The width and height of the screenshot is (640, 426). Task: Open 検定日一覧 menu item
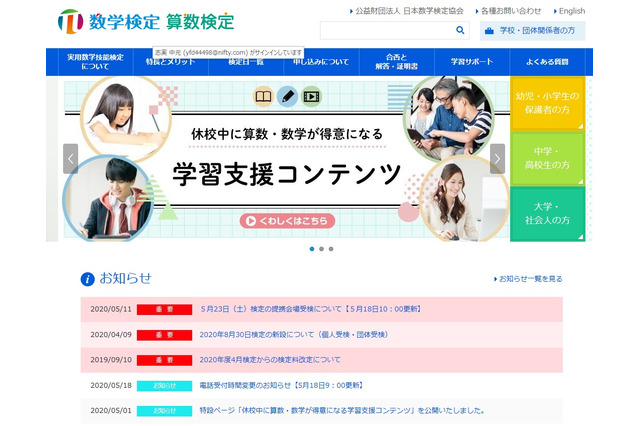[246, 62]
